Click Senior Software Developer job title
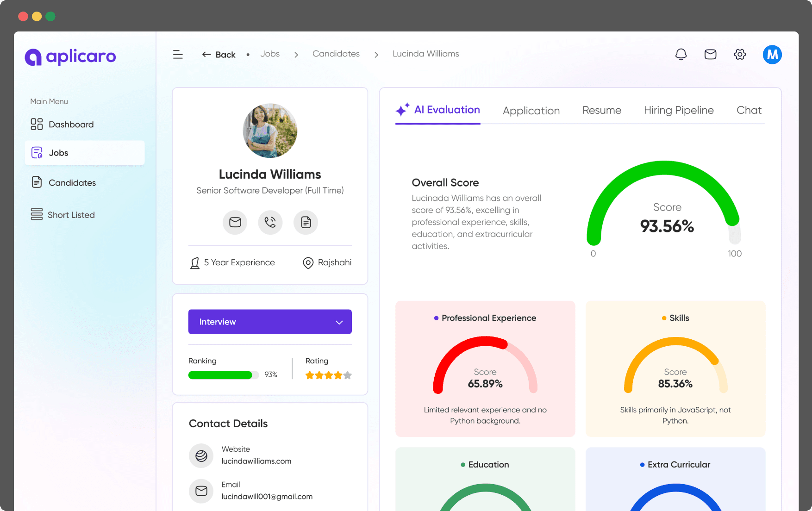The height and width of the screenshot is (511, 812). point(270,191)
